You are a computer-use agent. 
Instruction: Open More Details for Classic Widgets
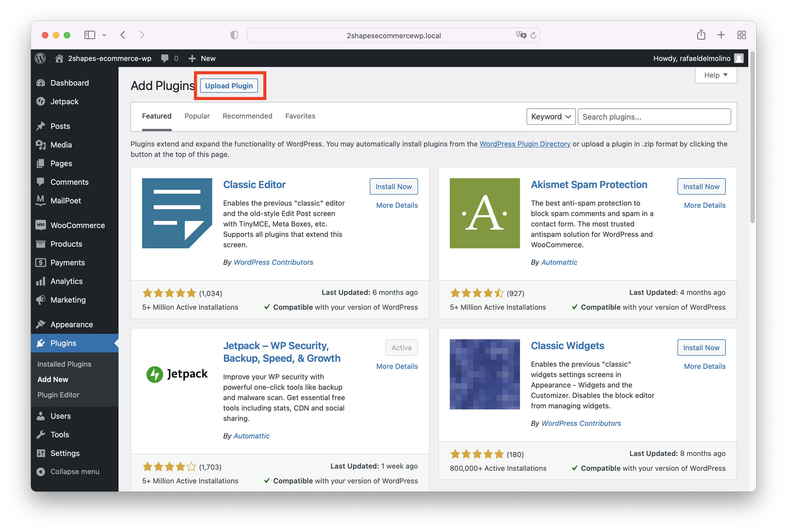(705, 366)
